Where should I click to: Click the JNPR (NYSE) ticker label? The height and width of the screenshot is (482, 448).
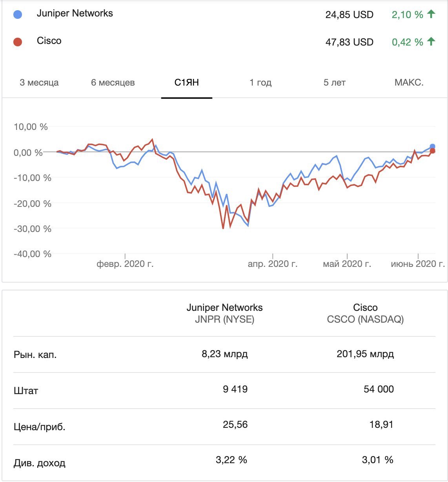225,320
